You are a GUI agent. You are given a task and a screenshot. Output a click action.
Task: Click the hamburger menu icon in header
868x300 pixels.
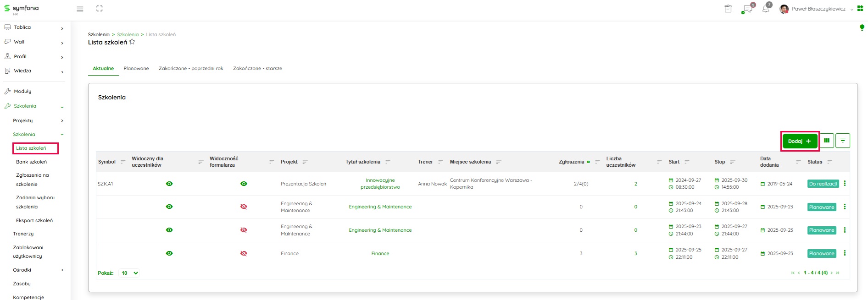click(x=80, y=9)
